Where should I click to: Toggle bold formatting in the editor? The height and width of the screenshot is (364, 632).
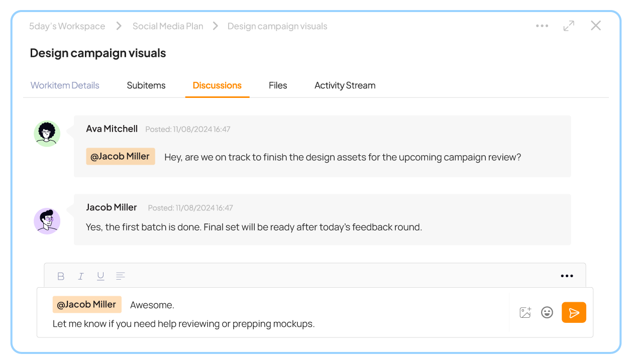point(61,276)
